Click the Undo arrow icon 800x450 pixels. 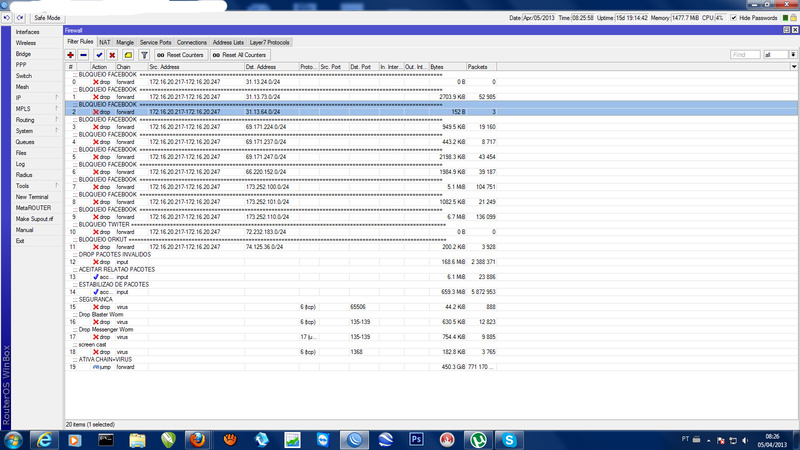point(7,18)
